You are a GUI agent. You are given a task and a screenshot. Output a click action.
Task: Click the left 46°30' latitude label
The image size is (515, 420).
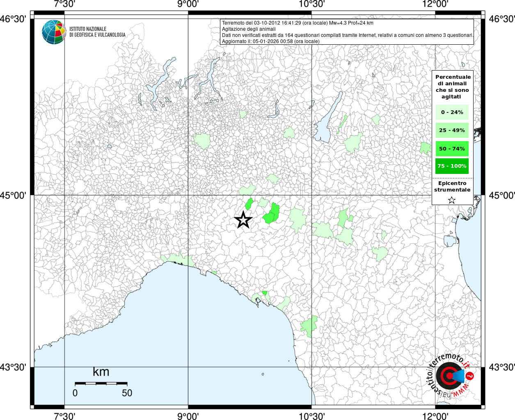click(x=13, y=19)
